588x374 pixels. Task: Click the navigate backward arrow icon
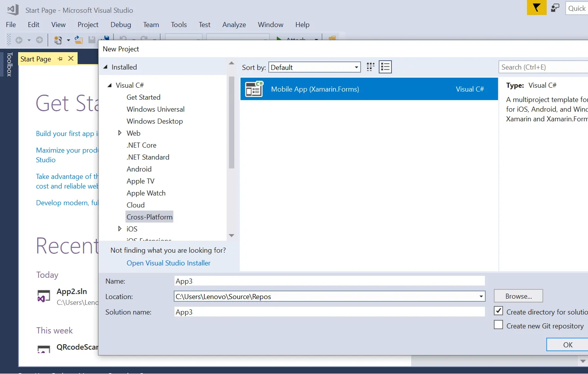pos(19,40)
